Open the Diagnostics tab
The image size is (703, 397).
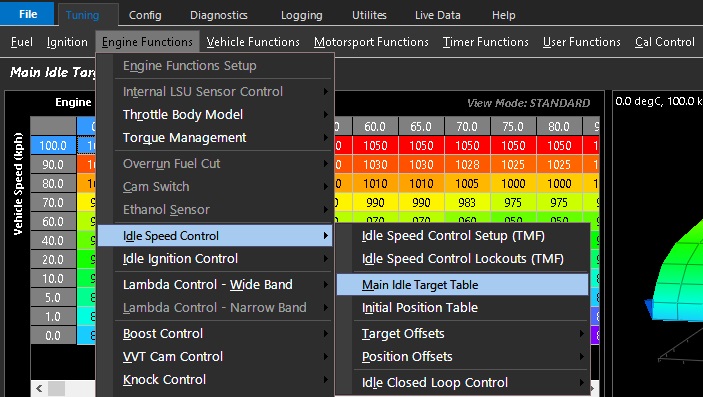[219, 15]
